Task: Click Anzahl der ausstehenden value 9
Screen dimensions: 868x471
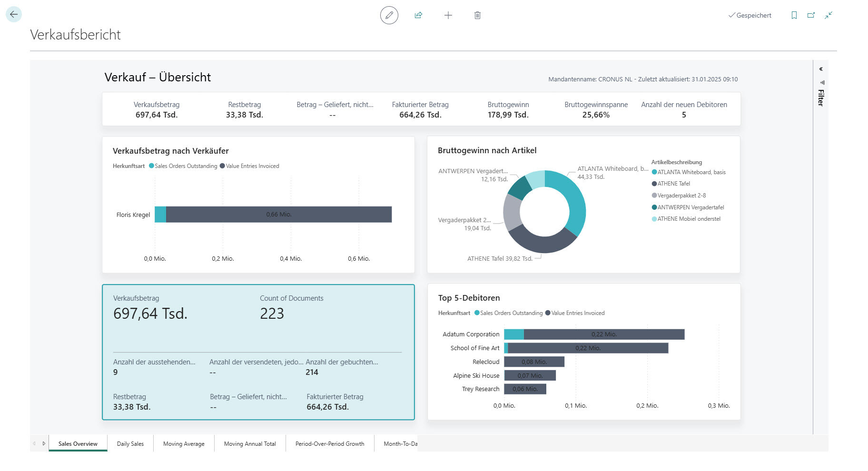Action: [115, 372]
